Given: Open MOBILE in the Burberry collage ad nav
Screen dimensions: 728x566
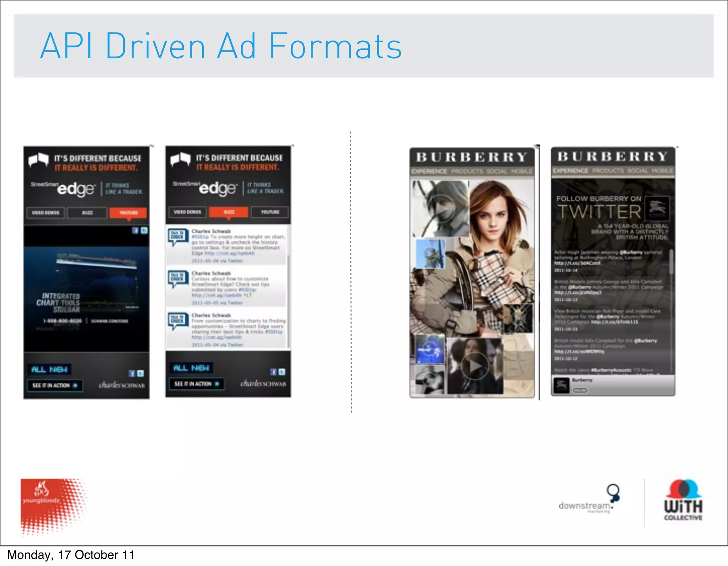Looking at the screenshot, I should (x=522, y=171).
